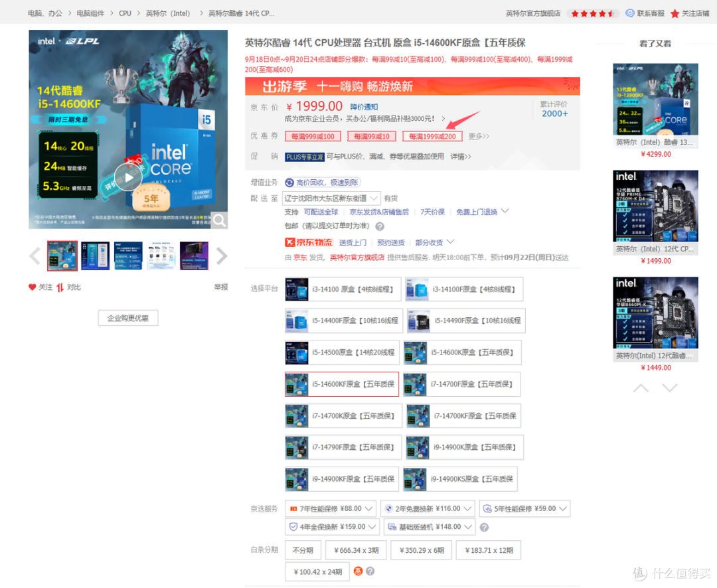Click 企业购更优惠 button
Viewport: 717px width, 588px height.
coord(128,319)
